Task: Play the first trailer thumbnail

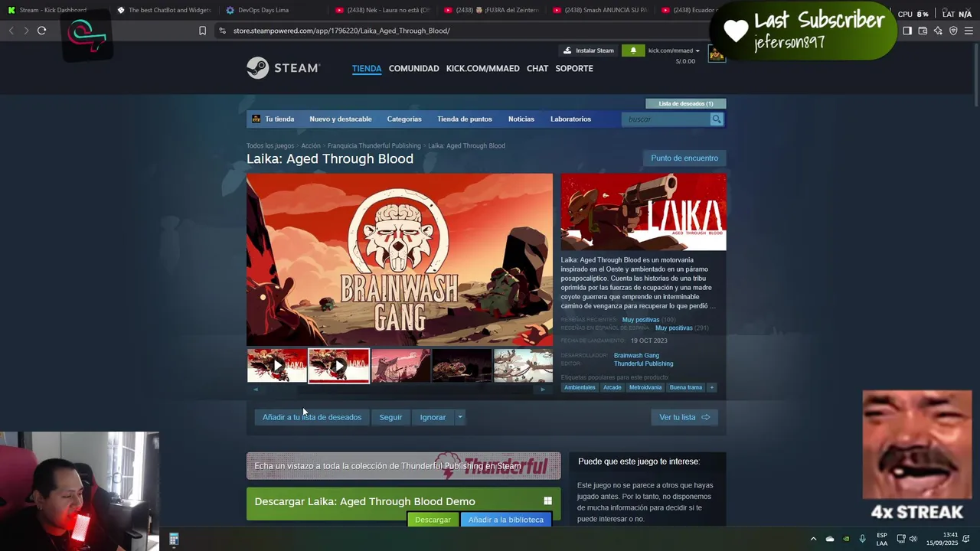Action: [x=277, y=366]
